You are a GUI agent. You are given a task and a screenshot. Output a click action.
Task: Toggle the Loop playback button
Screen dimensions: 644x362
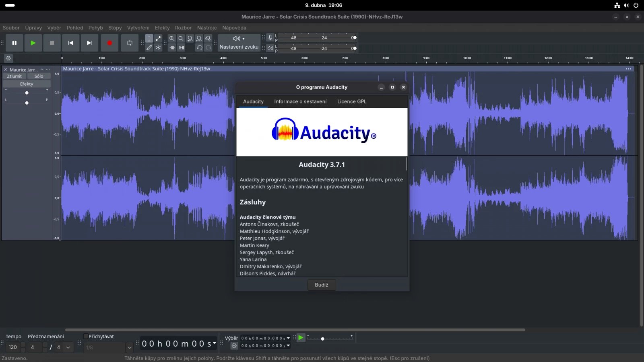point(130,43)
